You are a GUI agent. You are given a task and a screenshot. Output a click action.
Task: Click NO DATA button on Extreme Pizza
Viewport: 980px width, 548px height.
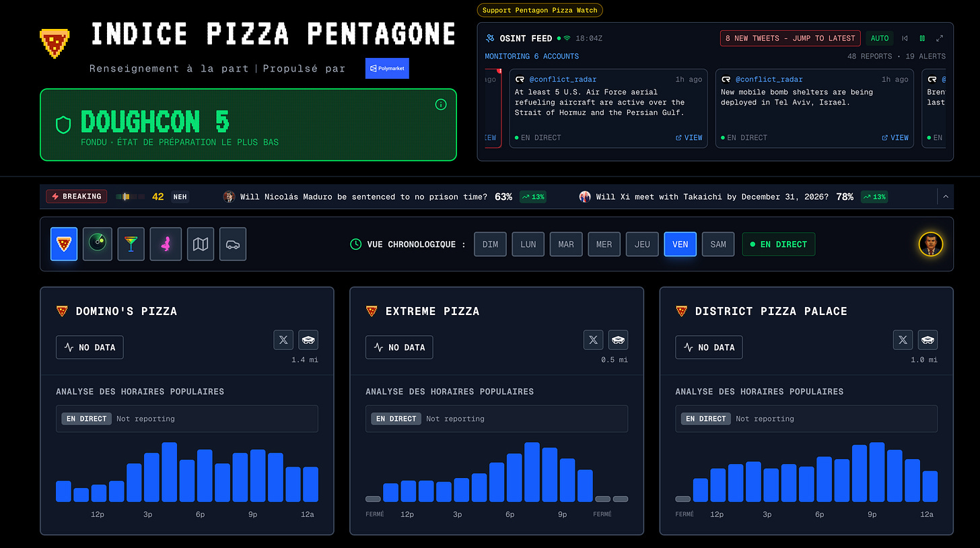[x=399, y=347]
